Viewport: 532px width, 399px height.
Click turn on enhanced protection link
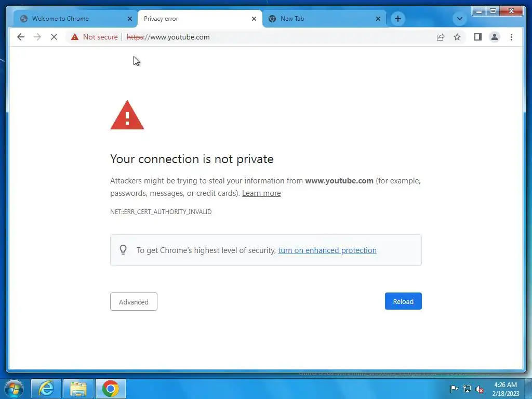(x=327, y=250)
